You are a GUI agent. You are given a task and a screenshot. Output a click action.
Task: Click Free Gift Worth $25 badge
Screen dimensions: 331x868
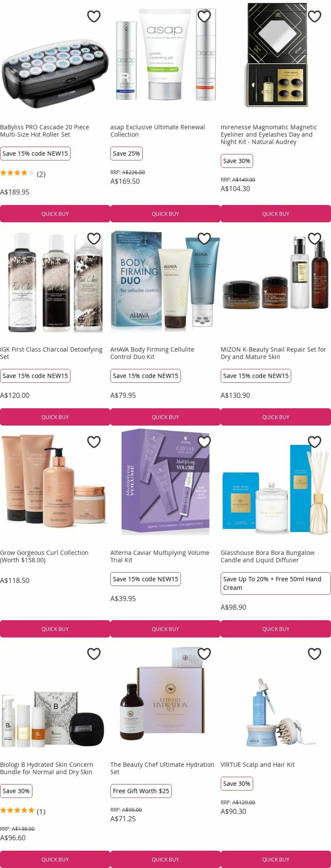pyautogui.click(x=141, y=791)
